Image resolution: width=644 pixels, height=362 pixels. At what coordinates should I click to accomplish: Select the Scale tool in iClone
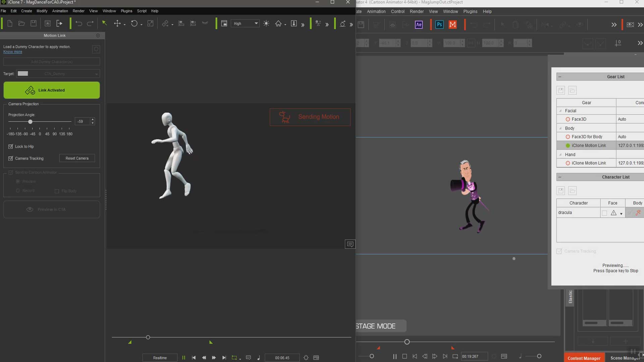pyautogui.click(x=151, y=23)
